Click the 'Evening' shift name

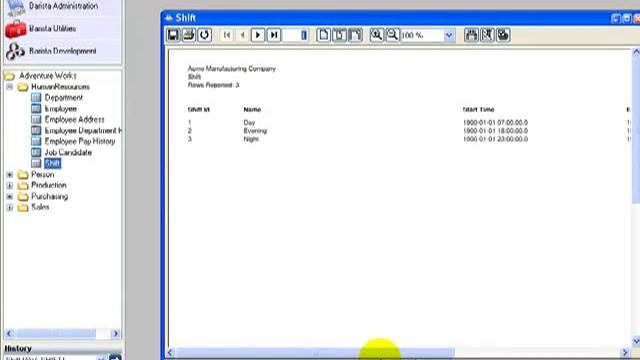click(255, 131)
